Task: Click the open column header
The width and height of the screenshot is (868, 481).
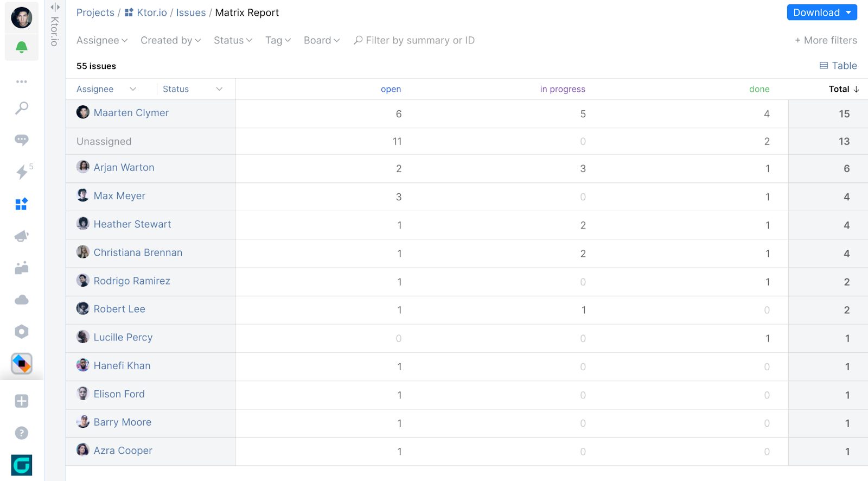Action: tap(391, 89)
